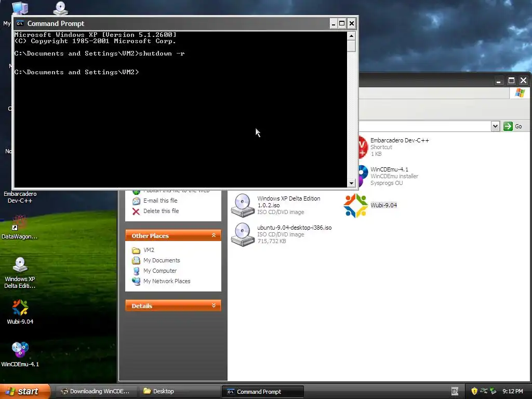Viewport: 532px width, 399px height.
Task: Click the Command Prompt title bar icon
Action: click(x=20, y=23)
